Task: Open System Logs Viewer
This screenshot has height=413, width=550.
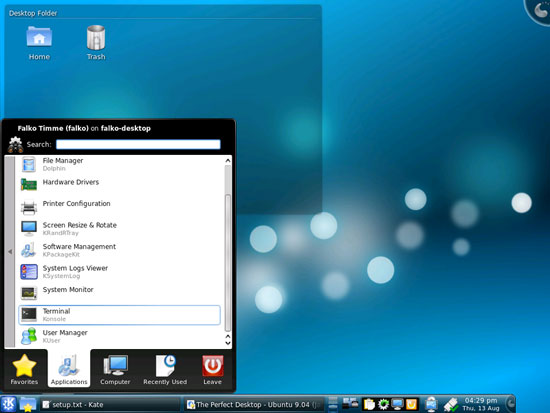Action: 119,272
